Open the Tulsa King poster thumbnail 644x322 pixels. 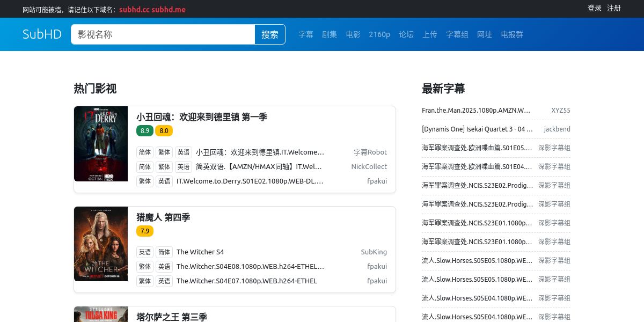101,314
